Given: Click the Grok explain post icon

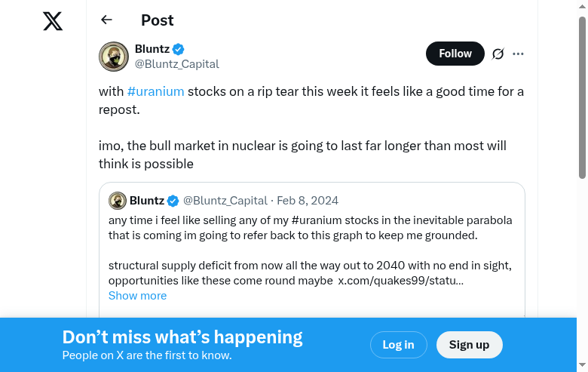Looking at the screenshot, I should [498, 54].
